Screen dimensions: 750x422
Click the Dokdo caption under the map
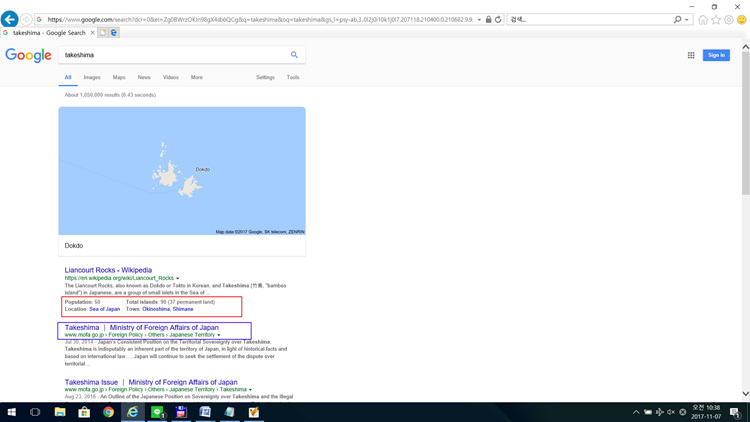pyautogui.click(x=74, y=245)
